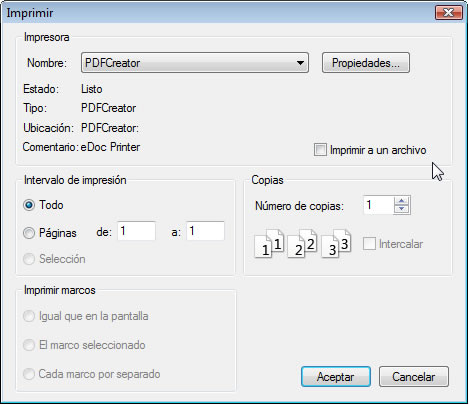Increase number of copies with up arrow

pos(401,201)
